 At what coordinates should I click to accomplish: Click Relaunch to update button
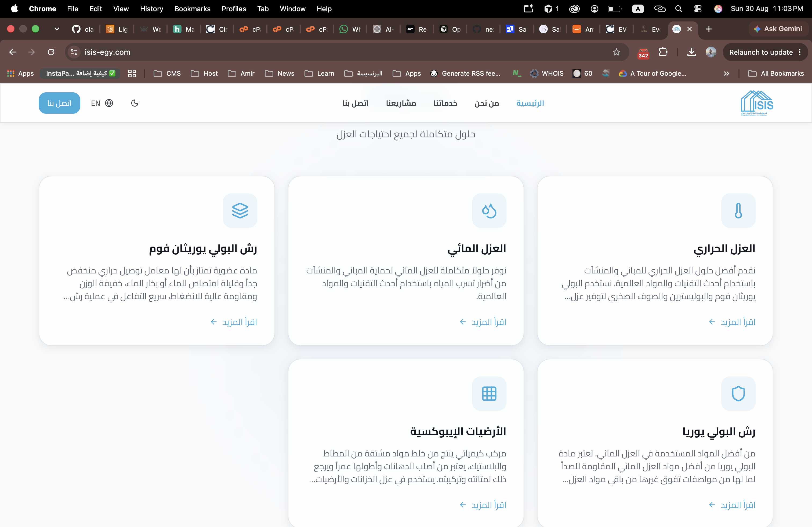760,52
